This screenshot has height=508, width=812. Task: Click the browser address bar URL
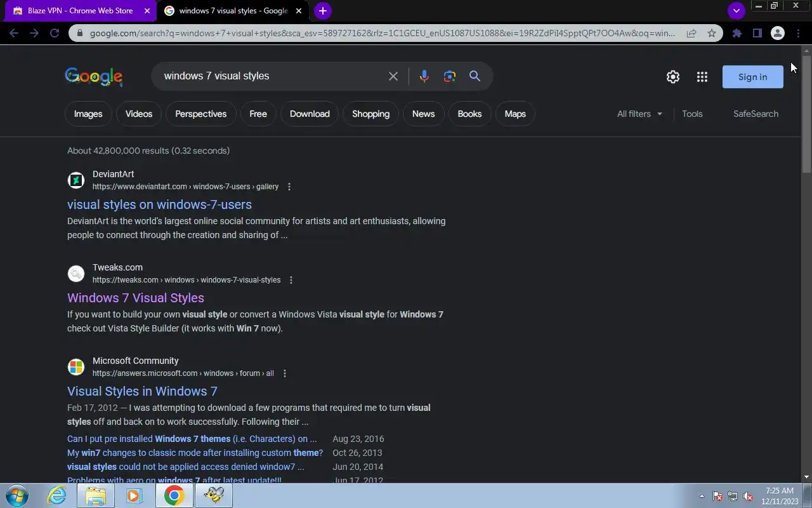pos(383,33)
